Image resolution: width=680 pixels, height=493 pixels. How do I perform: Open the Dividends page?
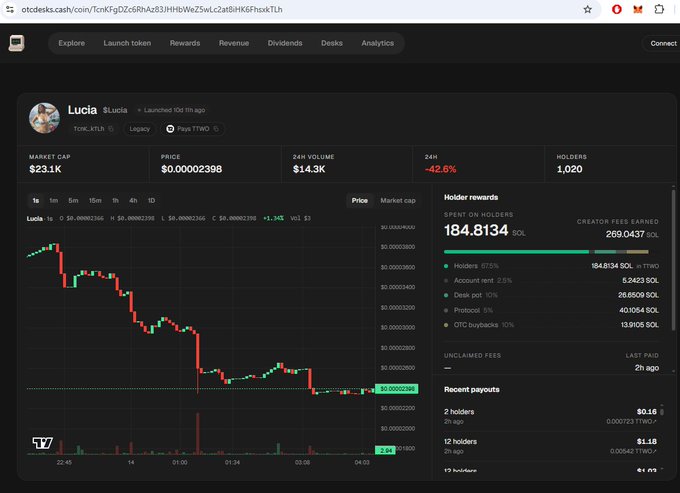pyautogui.click(x=285, y=43)
